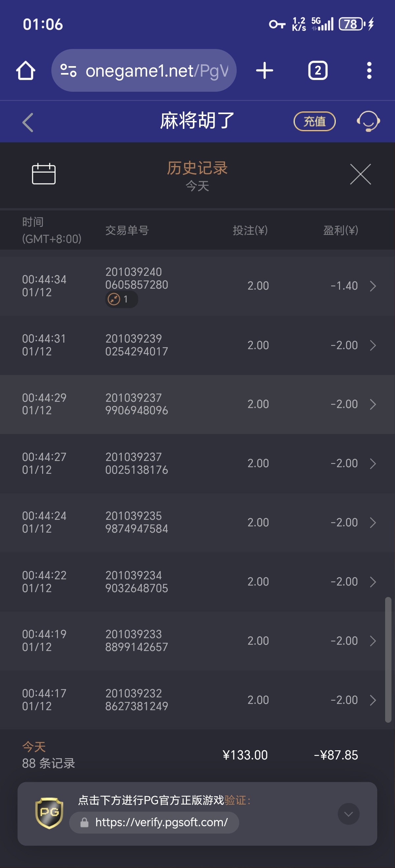
Task: Click the onegame1.net address bar
Action: click(x=156, y=71)
